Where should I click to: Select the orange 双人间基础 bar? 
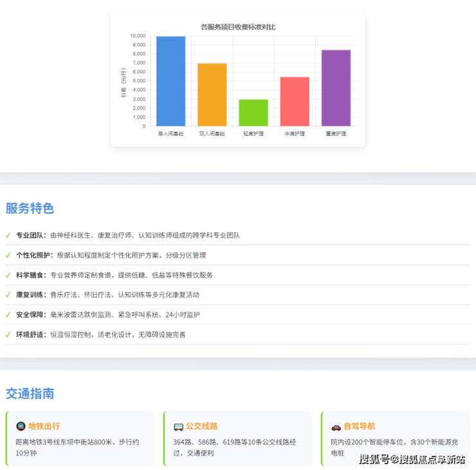click(212, 95)
